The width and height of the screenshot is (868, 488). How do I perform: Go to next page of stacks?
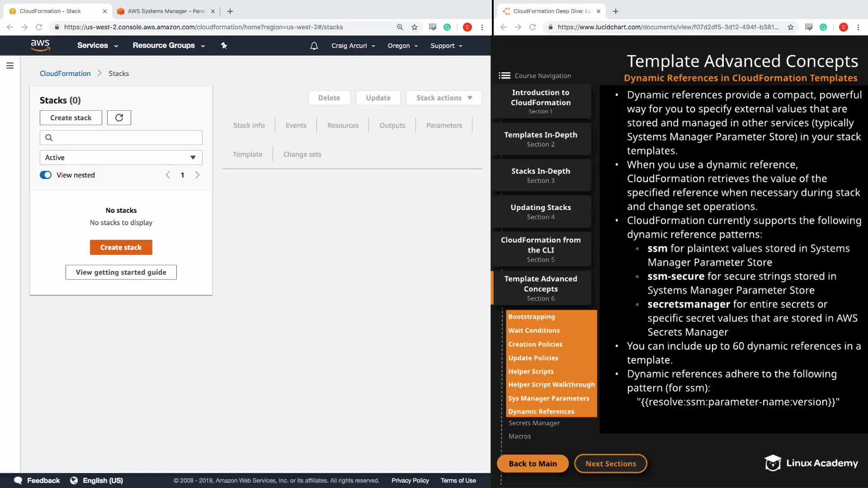[x=197, y=175]
